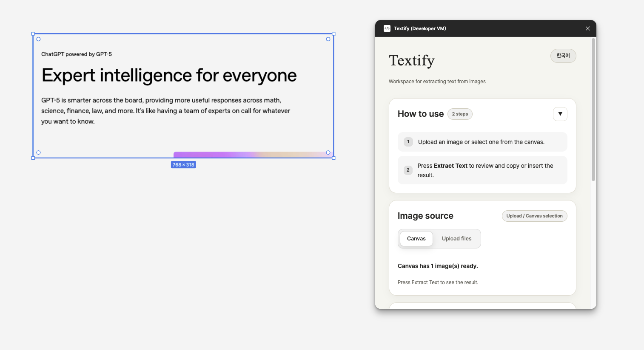Click the Textify (Developer VM) title bar text
644x350 pixels.
click(420, 28)
